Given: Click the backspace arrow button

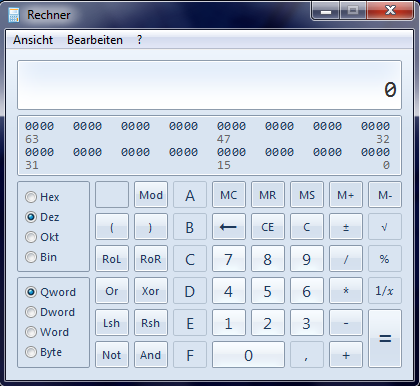Looking at the screenshot, I should point(229,227).
